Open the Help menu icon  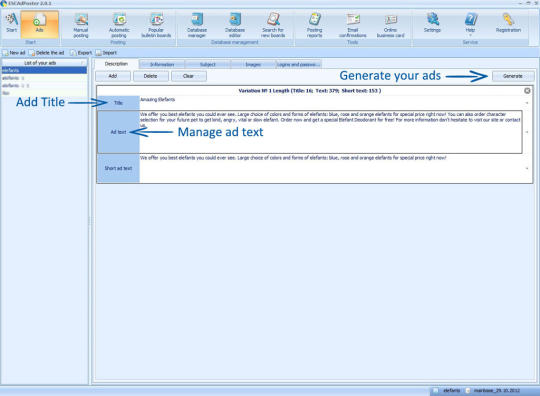[470, 23]
